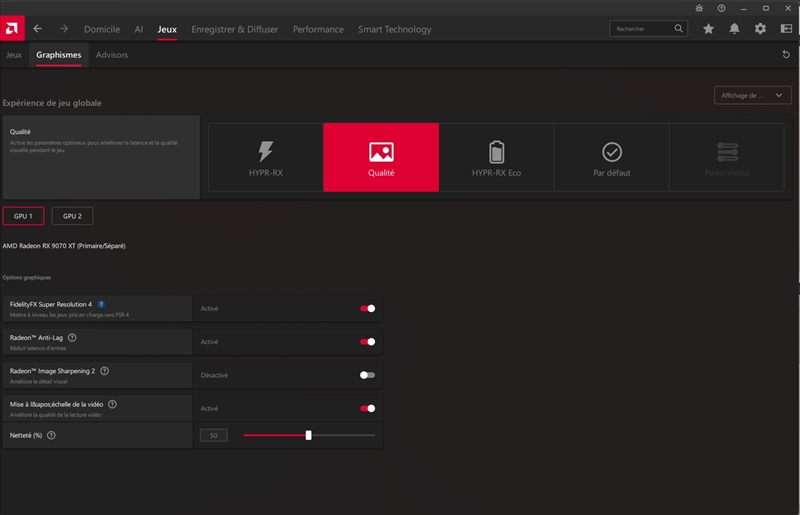
Task: Select the HYPR-RX lightning profile
Action: point(265,157)
